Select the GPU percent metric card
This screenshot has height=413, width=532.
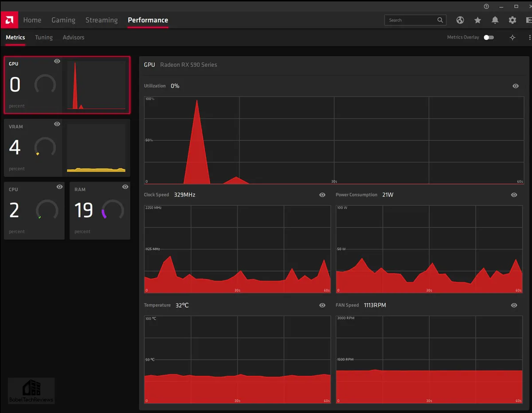(67, 85)
